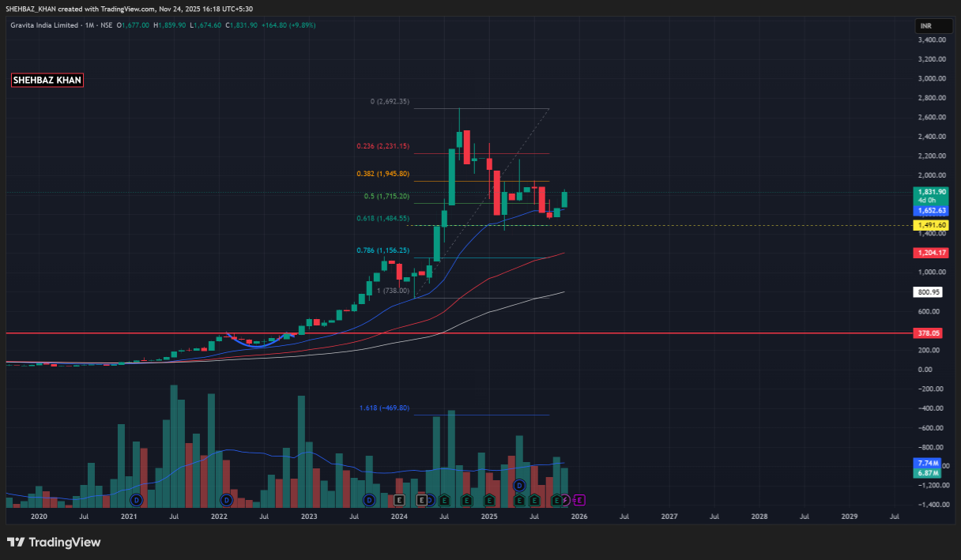Click the red 378.05 horizontal line label
Image resolution: width=961 pixels, height=560 pixels.
tap(929, 333)
